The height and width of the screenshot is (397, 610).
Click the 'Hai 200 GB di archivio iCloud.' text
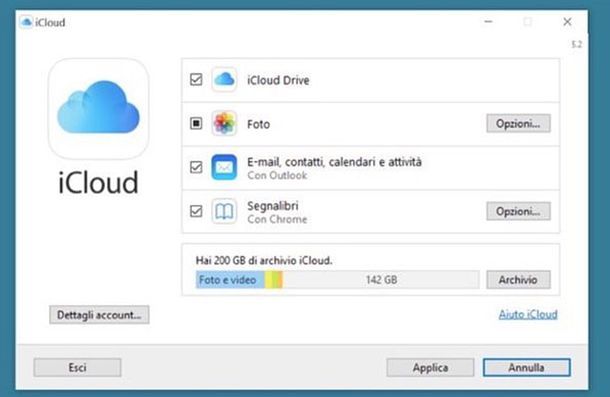[264, 260]
